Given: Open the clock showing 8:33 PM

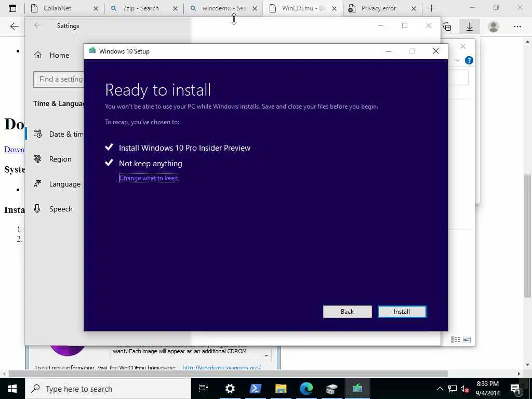Looking at the screenshot, I should pyautogui.click(x=487, y=389).
